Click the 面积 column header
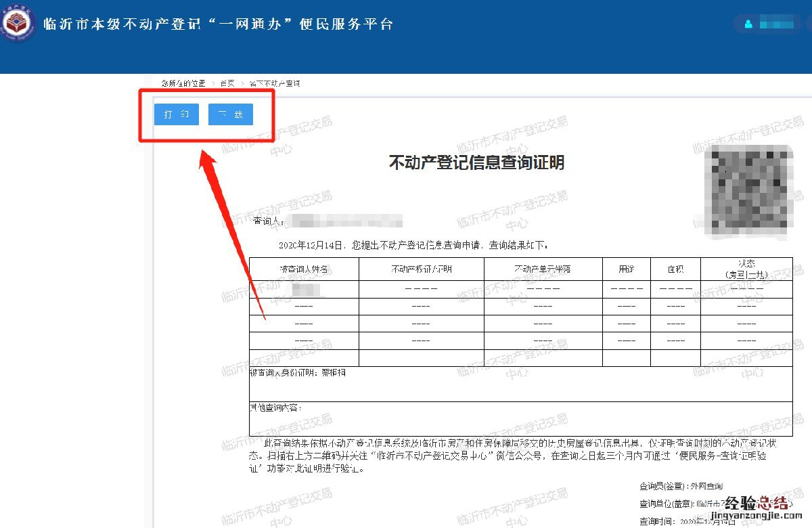The height and width of the screenshot is (528, 812). click(675, 269)
